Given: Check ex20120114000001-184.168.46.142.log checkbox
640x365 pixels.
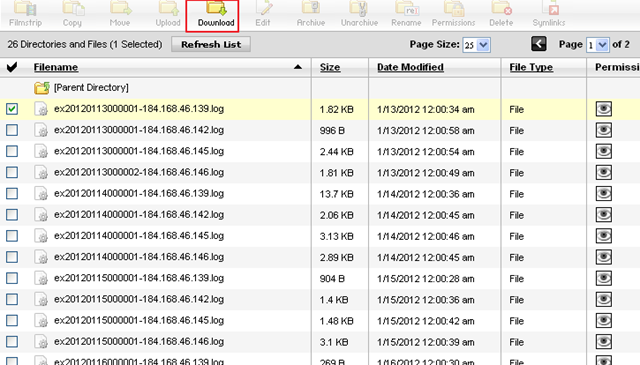Looking at the screenshot, I should coord(12,215).
